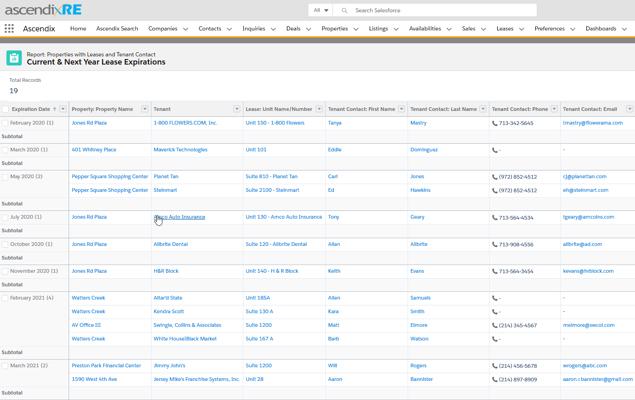Open the Tenant column dropdown menu
635x400 pixels.
point(237,109)
